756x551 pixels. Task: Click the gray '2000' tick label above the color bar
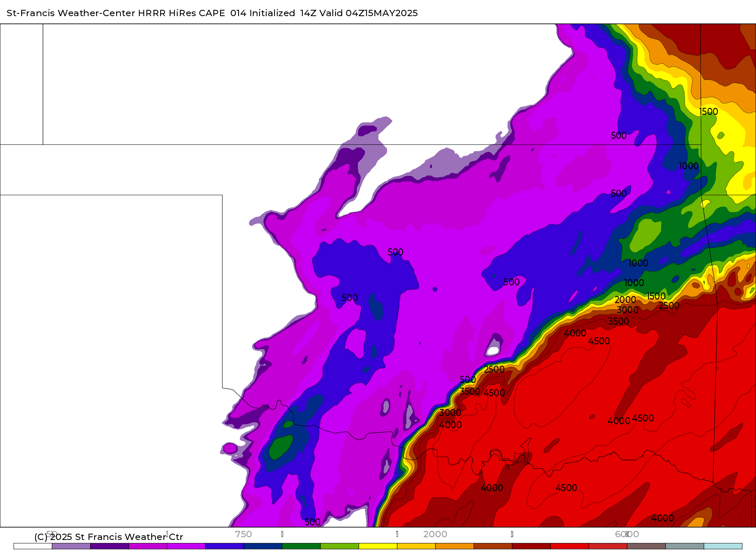click(435, 534)
